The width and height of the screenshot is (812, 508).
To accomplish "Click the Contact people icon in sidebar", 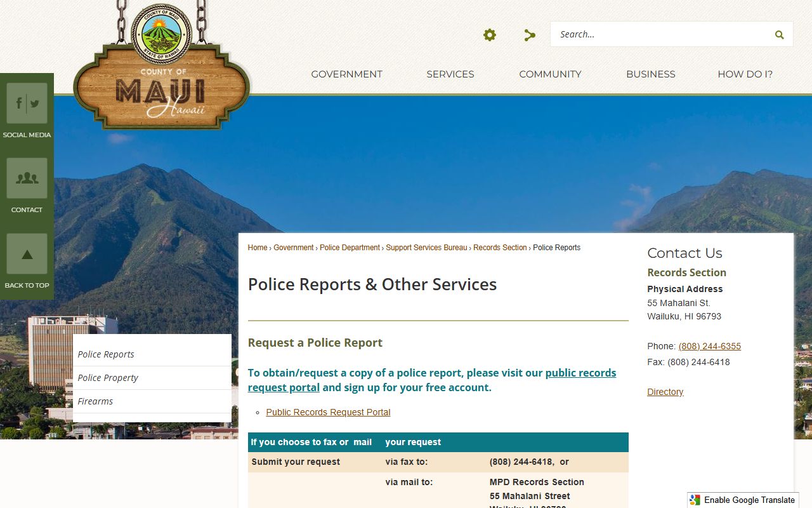I will click(27, 178).
